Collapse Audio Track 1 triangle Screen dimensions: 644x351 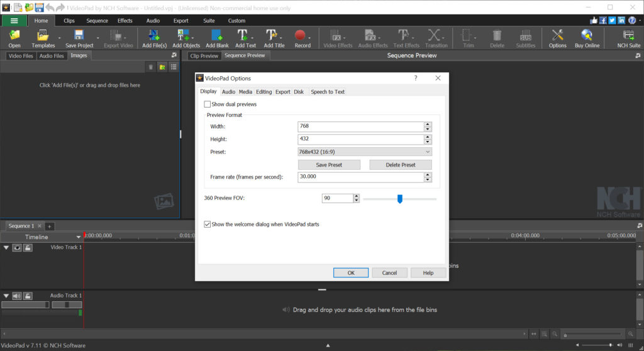[6, 296]
